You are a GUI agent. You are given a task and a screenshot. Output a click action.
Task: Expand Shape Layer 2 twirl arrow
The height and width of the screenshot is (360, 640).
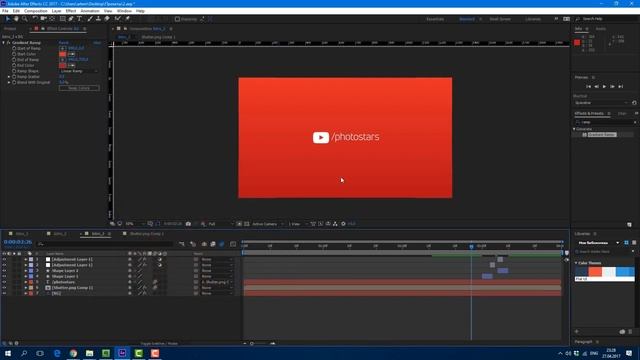click(25, 271)
